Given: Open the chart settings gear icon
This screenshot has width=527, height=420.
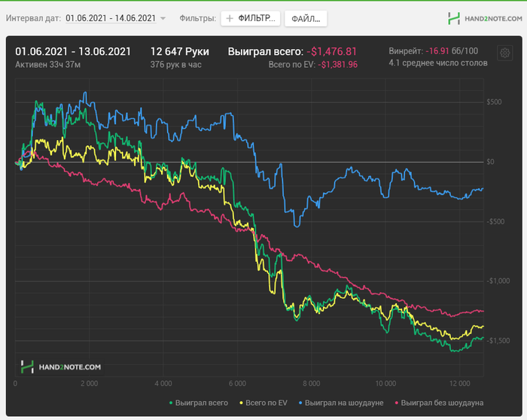Looking at the screenshot, I should (x=504, y=53).
